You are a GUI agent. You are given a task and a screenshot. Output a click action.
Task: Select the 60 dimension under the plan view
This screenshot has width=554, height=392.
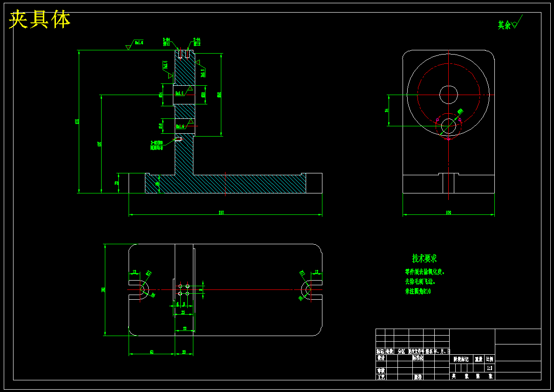click(x=151, y=352)
